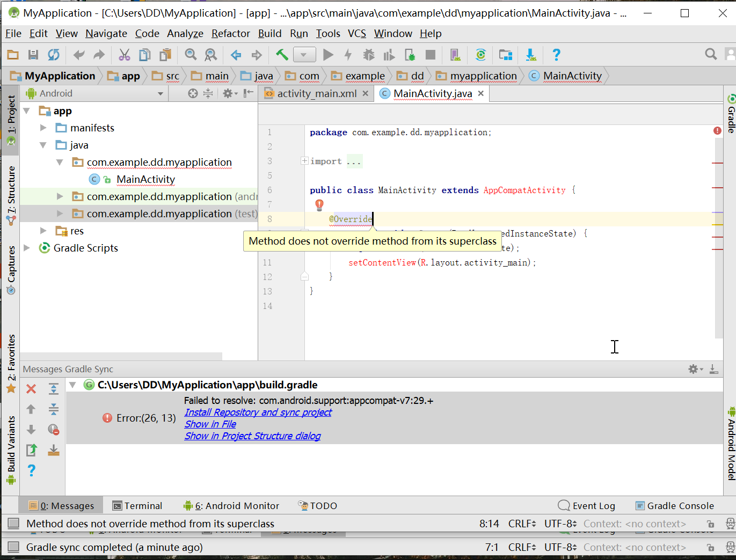Open the 6: Android Monitor tool window
The image size is (736, 560).
coord(231,506)
